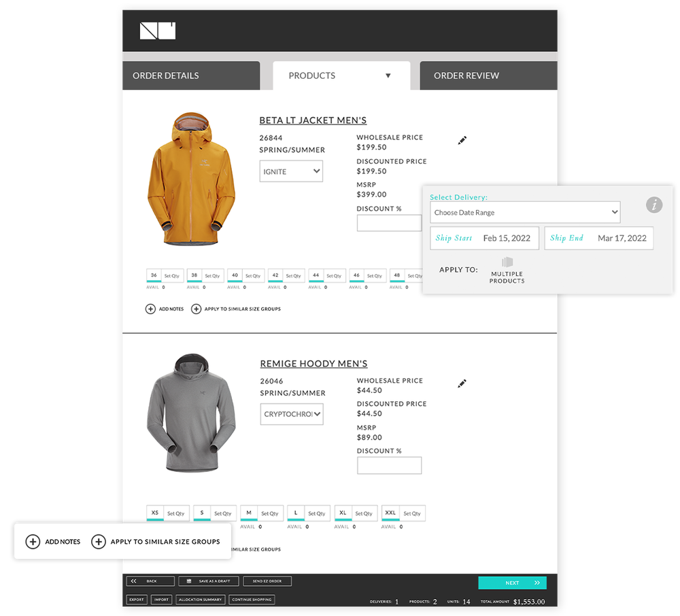Image resolution: width=680 pixels, height=616 pixels.
Task: Click Remige Hoody Discount % field
Action: point(389,465)
